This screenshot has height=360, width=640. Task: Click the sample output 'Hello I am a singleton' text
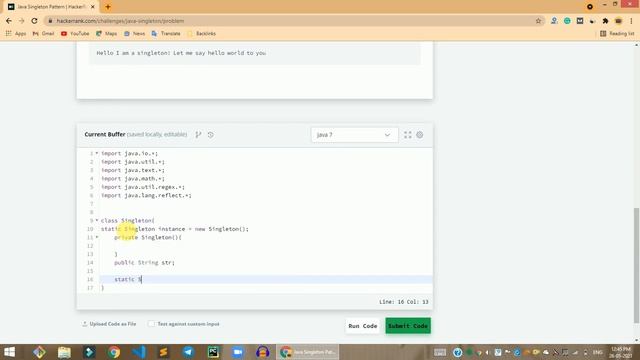(x=181, y=53)
